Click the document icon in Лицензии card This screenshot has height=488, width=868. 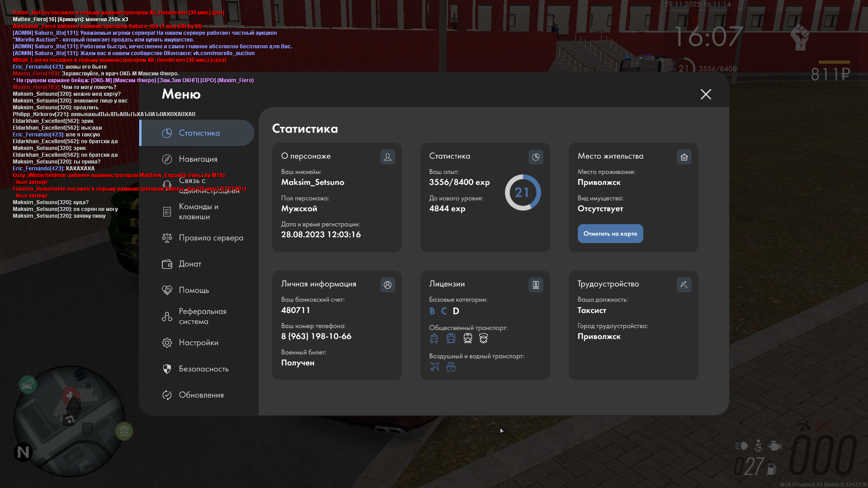coord(536,285)
